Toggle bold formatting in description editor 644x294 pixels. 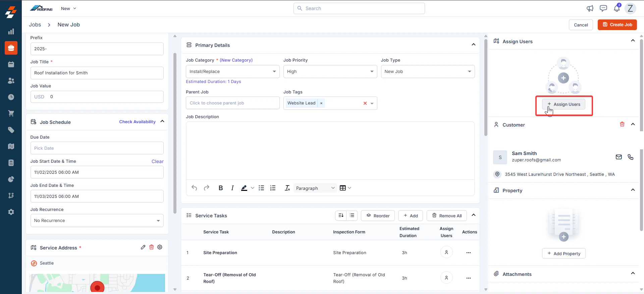(221, 188)
